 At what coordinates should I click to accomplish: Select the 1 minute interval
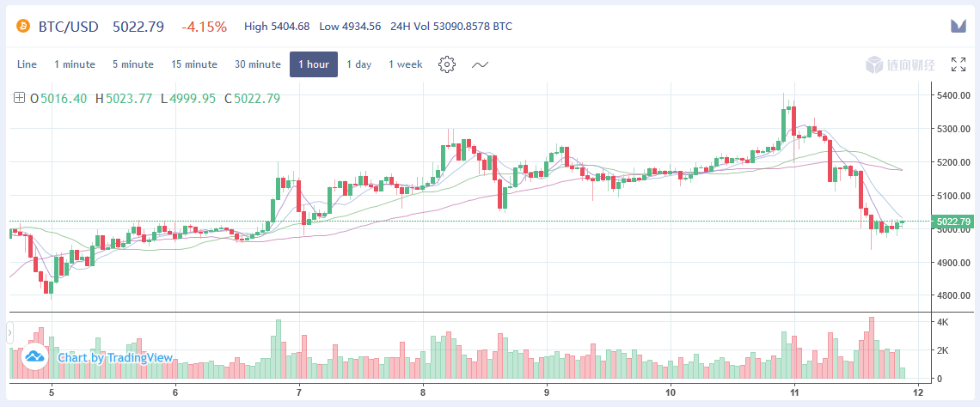tap(74, 64)
